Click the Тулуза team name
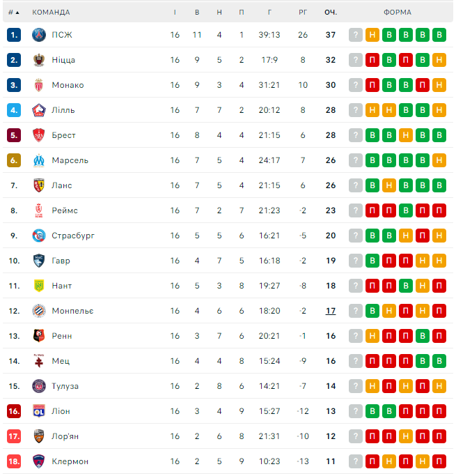The height and width of the screenshot is (476, 456). [x=65, y=386]
